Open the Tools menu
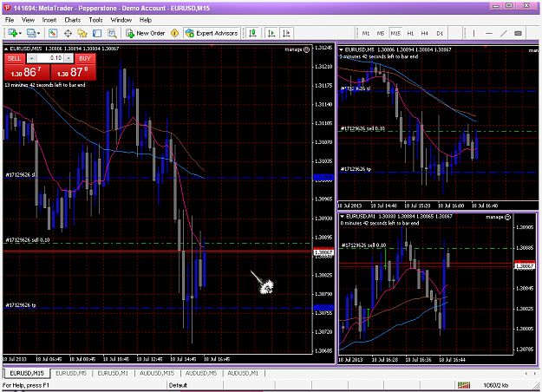The width and height of the screenshot is (542, 392). pos(95,20)
